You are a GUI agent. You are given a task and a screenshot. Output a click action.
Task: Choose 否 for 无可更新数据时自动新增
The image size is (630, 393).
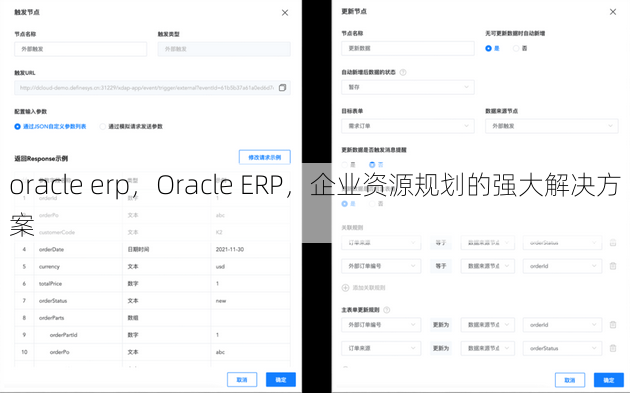click(x=516, y=48)
